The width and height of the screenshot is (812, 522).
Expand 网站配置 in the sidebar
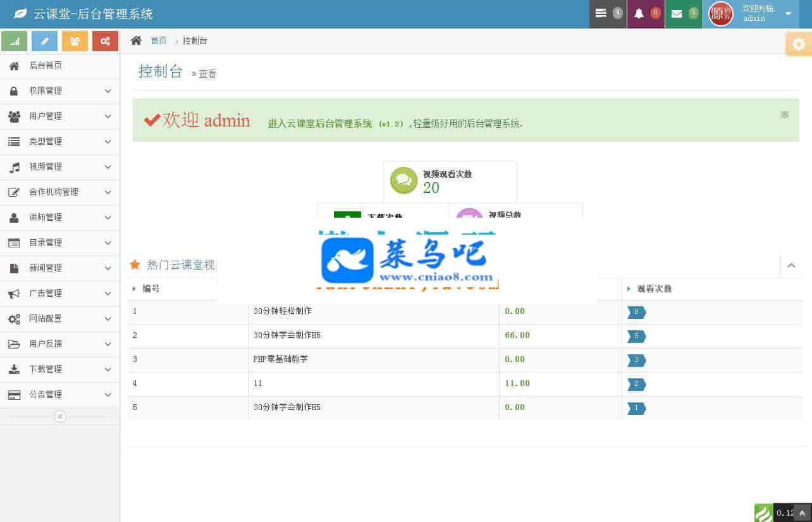point(59,319)
